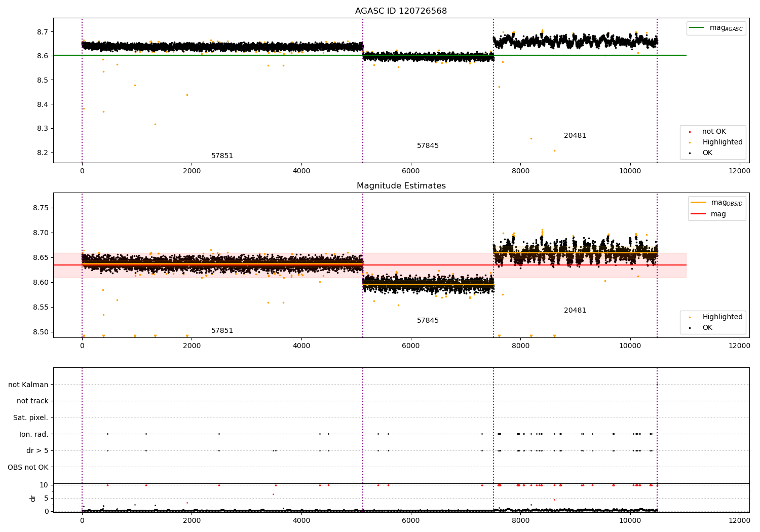Click the 8.75 y-axis tick label

[41, 208]
